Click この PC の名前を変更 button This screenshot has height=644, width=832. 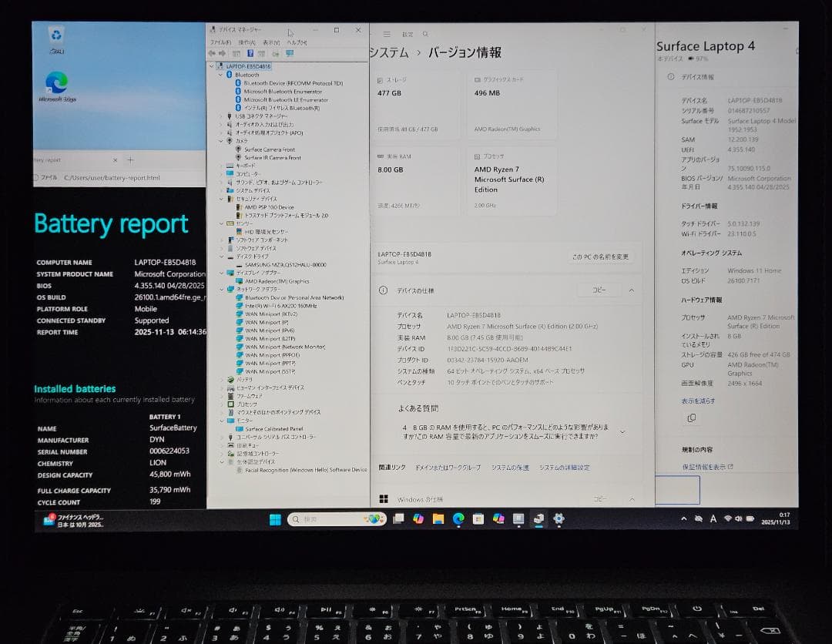[x=600, y=257]
